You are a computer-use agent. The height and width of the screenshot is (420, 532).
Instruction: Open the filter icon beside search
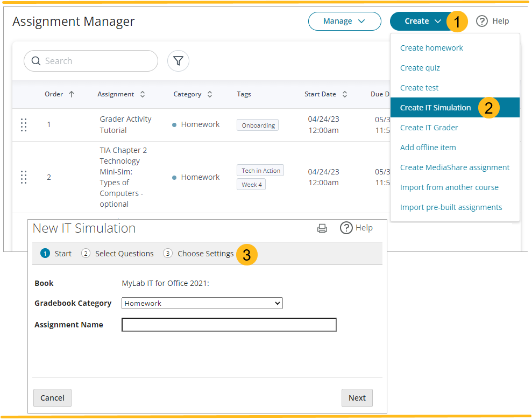pyautogui.click(x=178, y=61)
